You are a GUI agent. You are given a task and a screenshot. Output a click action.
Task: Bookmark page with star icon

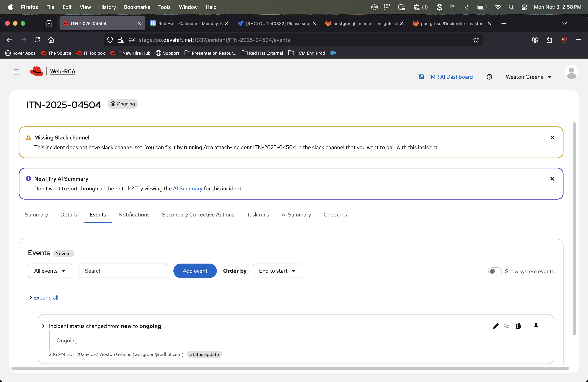click(476, 40)
